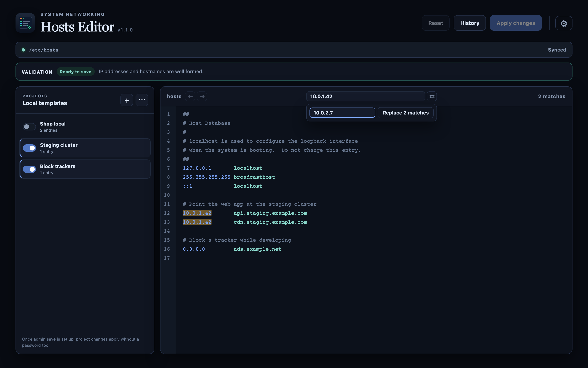Click the Local templates heading
The height and width of the screenshot is (368, 588).
point(45,103)
